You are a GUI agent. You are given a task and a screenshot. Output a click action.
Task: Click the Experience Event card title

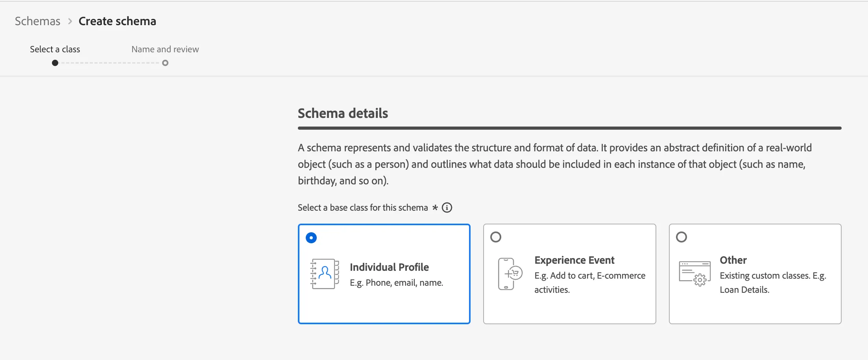(x=574, y=260)
